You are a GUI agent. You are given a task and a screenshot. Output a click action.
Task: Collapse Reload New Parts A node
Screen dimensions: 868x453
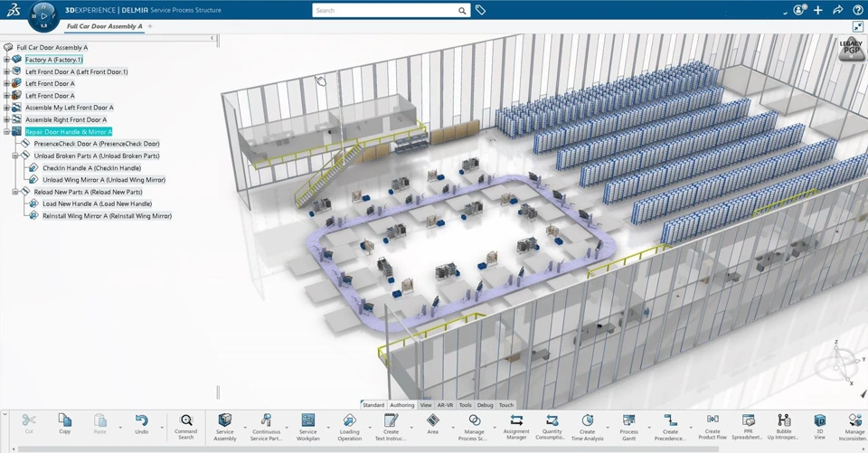point(15,192)
